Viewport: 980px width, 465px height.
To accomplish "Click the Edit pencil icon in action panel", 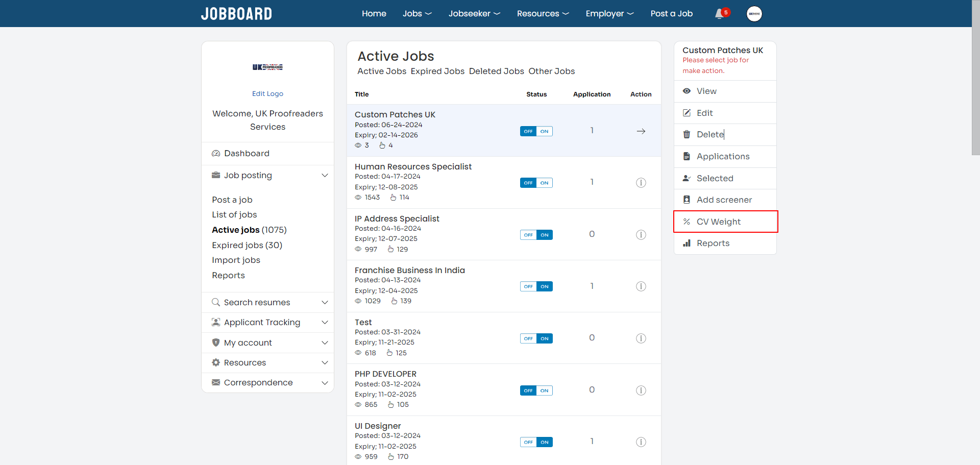I will pos(687,113).
